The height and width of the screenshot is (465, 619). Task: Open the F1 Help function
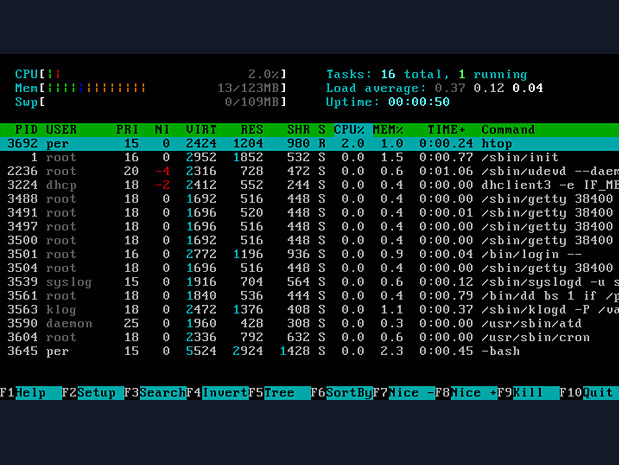click(x=31, y=393)
